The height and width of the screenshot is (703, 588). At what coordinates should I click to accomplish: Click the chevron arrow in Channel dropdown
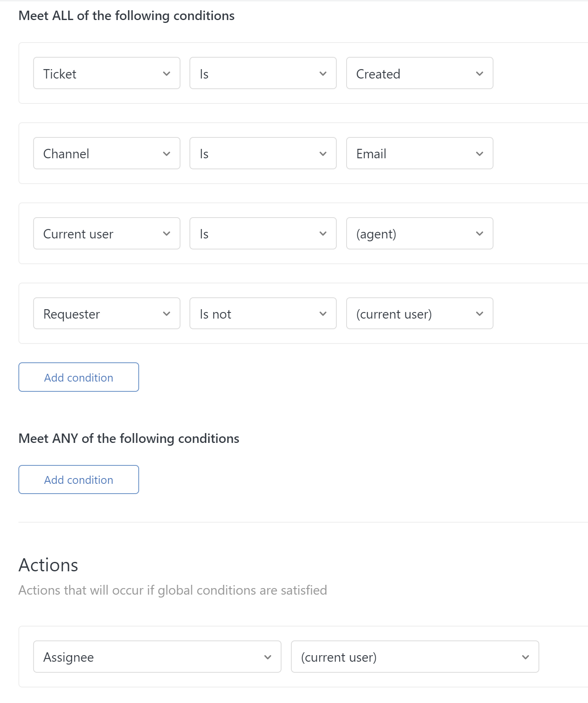167,154
